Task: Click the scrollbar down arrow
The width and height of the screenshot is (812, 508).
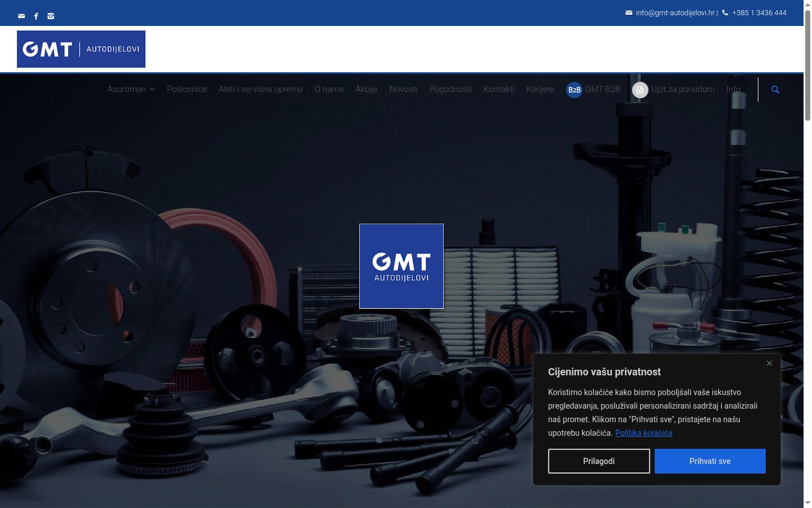Action: pyautogui.click(x=807, y=503)
